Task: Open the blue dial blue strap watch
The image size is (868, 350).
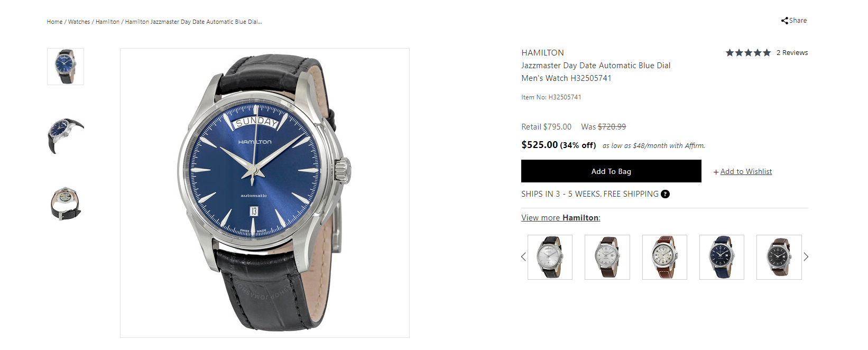Action: click(722, 257)
